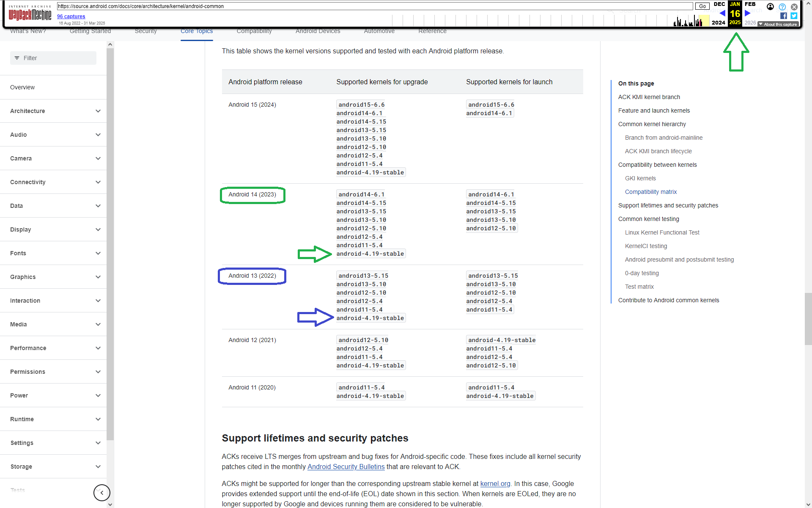Image resolution: width=812 pixels, height=508 pixels.
Task: Go to previous capture with left arrow
Action: (722, 14)
